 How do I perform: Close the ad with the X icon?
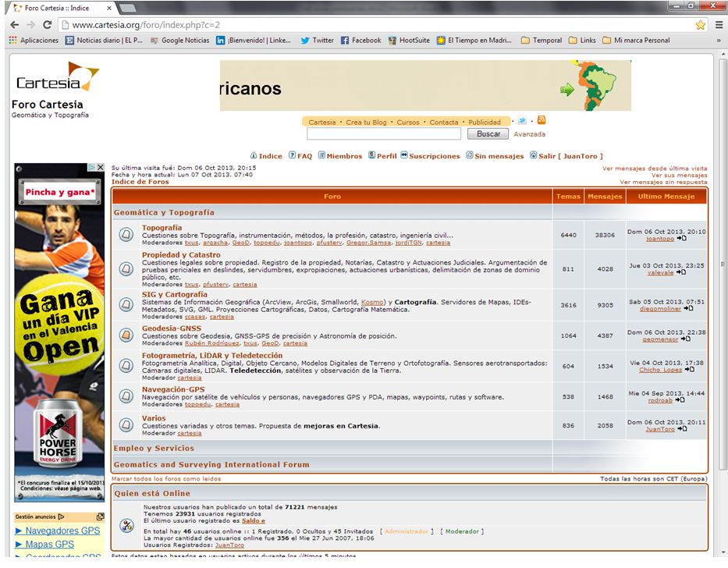coord(100,168)
